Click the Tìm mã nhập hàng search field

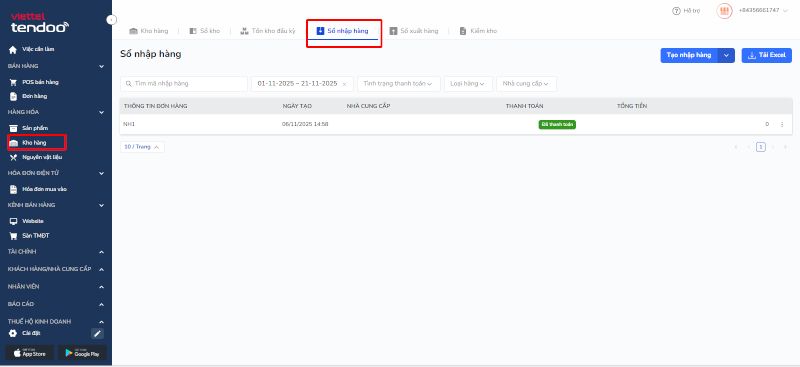click(x=184, y=84)
